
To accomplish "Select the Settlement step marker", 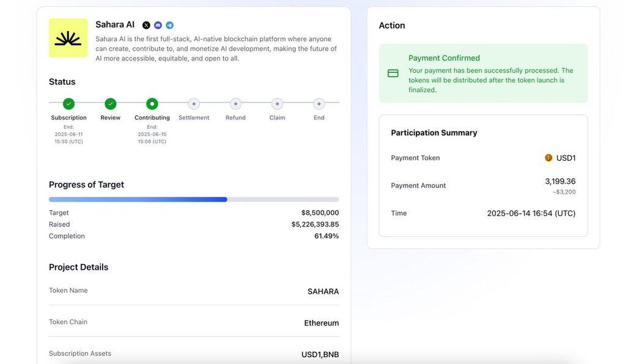I will [x=194, y=104].
